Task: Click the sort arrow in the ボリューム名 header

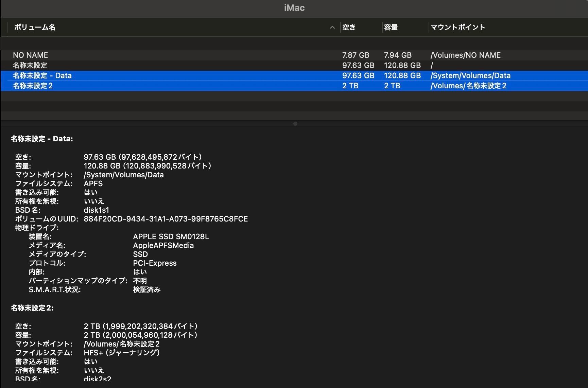Action: 332,28
